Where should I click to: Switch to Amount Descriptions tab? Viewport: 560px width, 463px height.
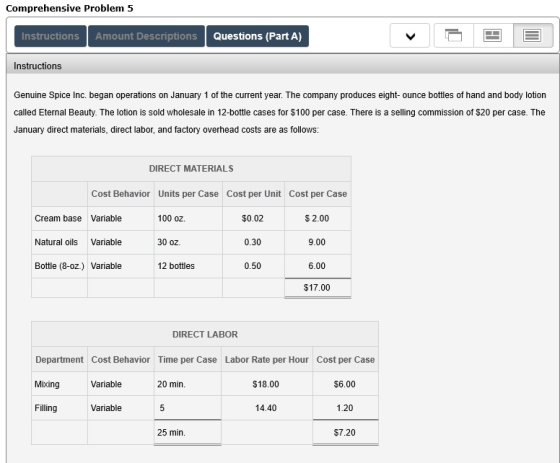pyautogui.click(x=146, y=36)
